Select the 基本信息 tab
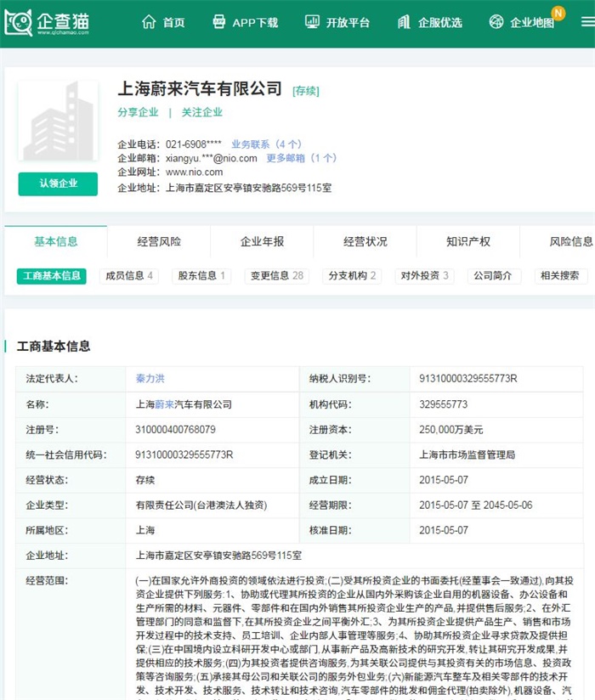This screenshot has width=595, height=700. click(56, 241)
